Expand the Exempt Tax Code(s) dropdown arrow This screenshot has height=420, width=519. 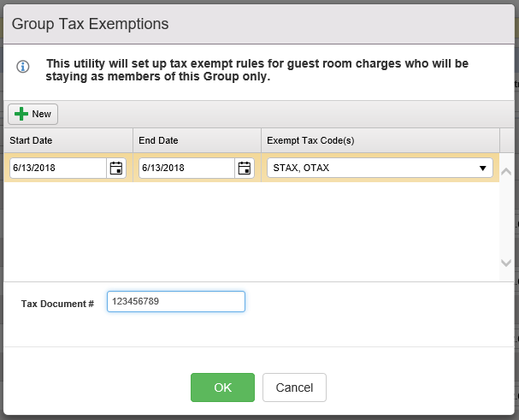[482, 169]
